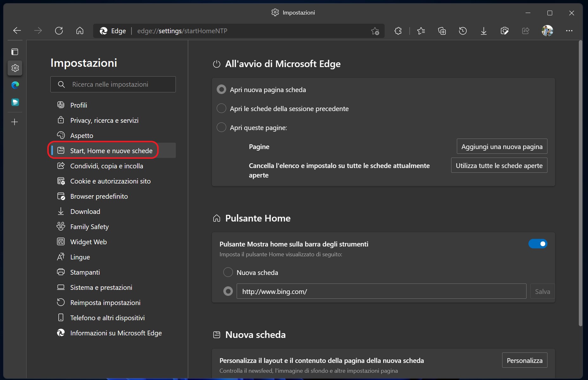Reload the page with refresh icon
588x380 pixels.
pyautogui.click(x=59, y=31)
